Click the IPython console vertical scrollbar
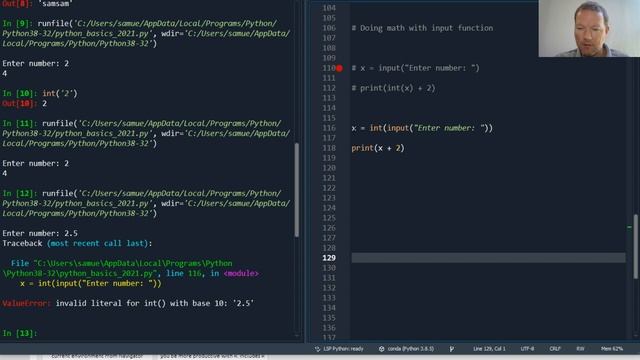Image resolution: width=640 pixels, height=360 pixels. pyautogui.click(x=297, y=189)
